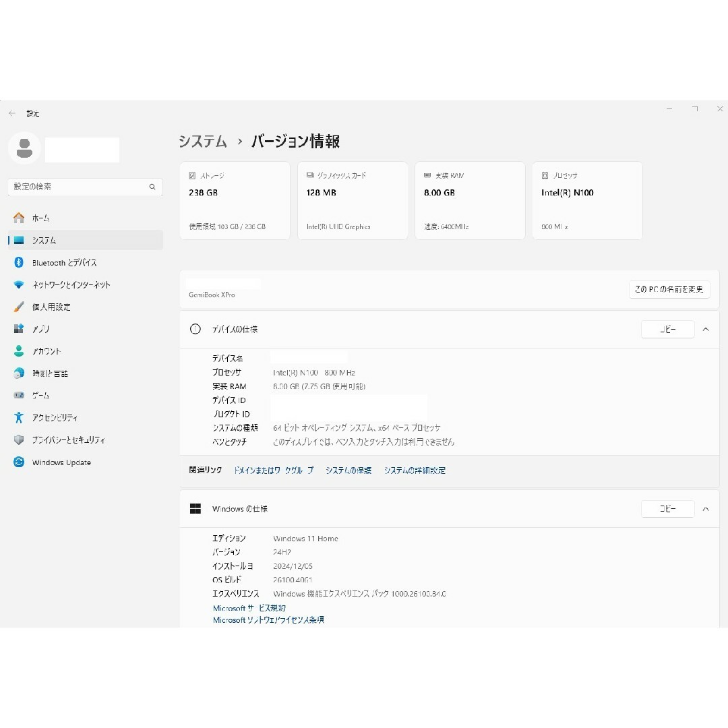The image size is (728, 728).
Task: Open the gamepad icon for ゲーム
Action: tap(19, 395)
